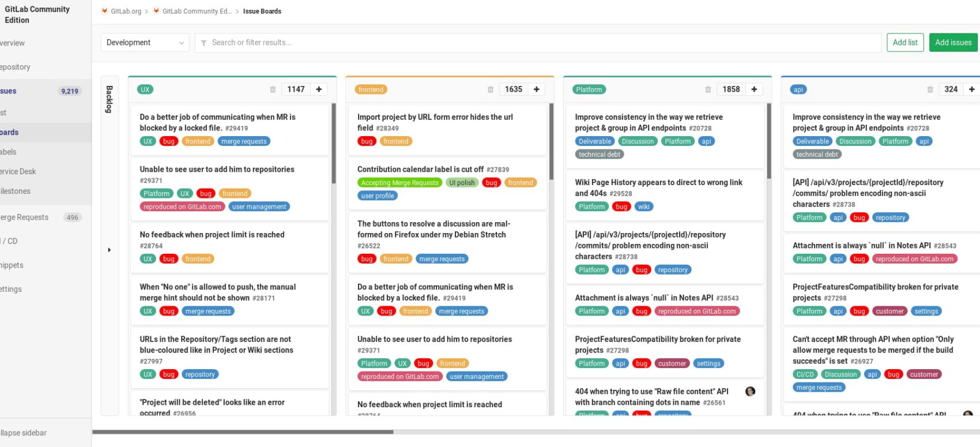Image resolution: width=980 pixels, height=447 pixels.
Task: Click the red bug label on issue #28349
Action: point(367,141)
